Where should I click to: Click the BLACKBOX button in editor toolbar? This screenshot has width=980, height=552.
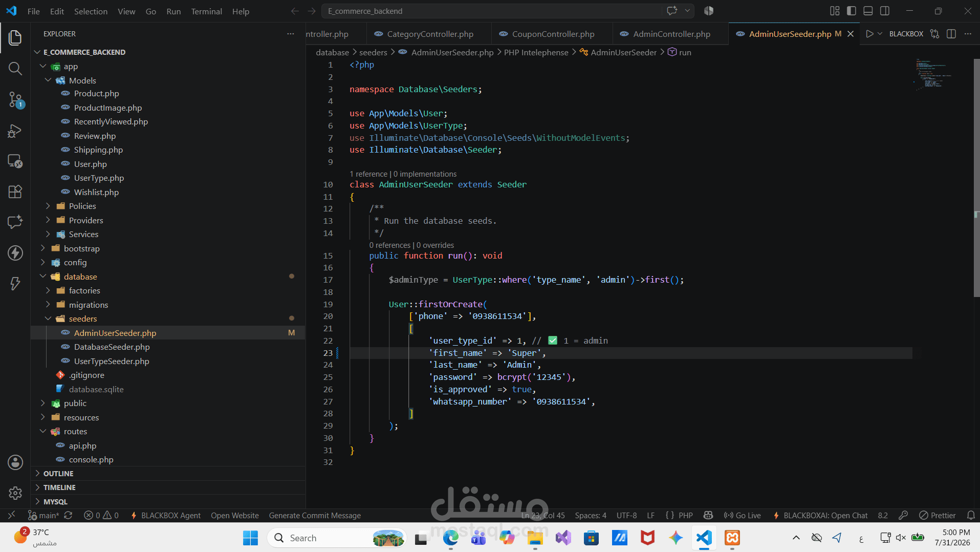[x=906, y=34]
